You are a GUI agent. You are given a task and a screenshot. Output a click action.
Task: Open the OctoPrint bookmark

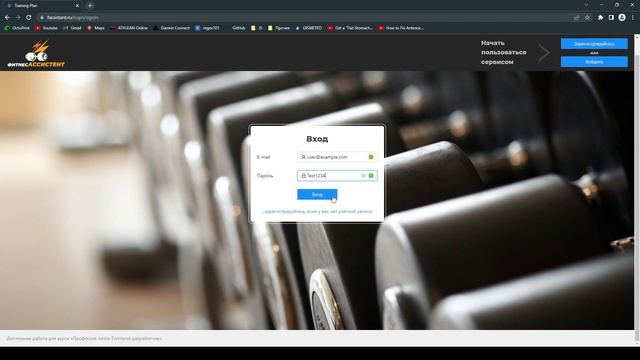pos(17,28)
